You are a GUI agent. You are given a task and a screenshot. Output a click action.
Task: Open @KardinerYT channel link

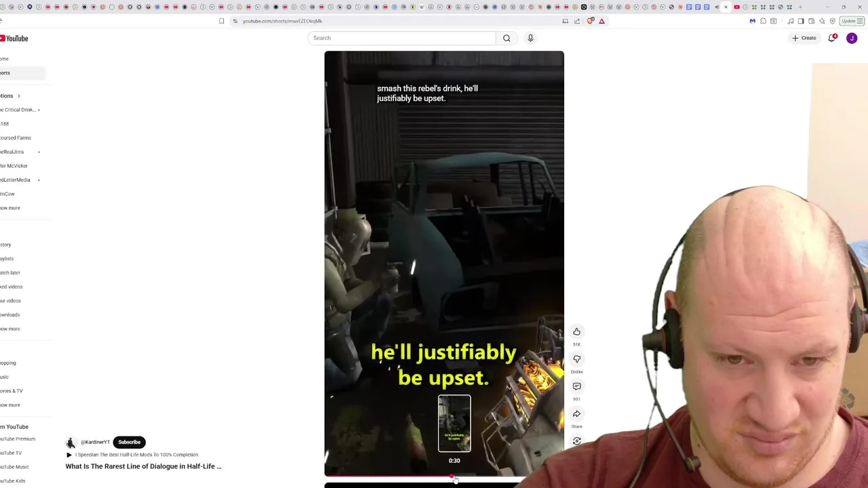click(x=95, y=442)
